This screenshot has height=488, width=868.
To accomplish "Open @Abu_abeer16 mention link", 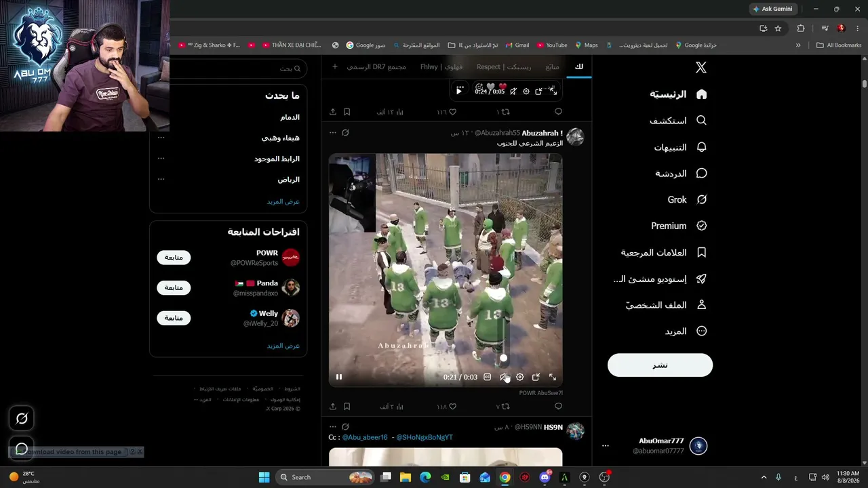I will pos(365,437).
